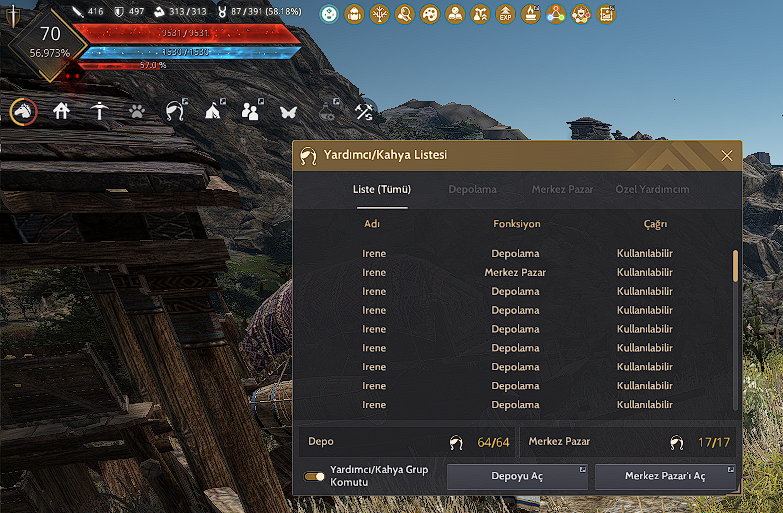Switch to the Depolama tab
Screen dimensions: 783x513
tap(472, 189)
